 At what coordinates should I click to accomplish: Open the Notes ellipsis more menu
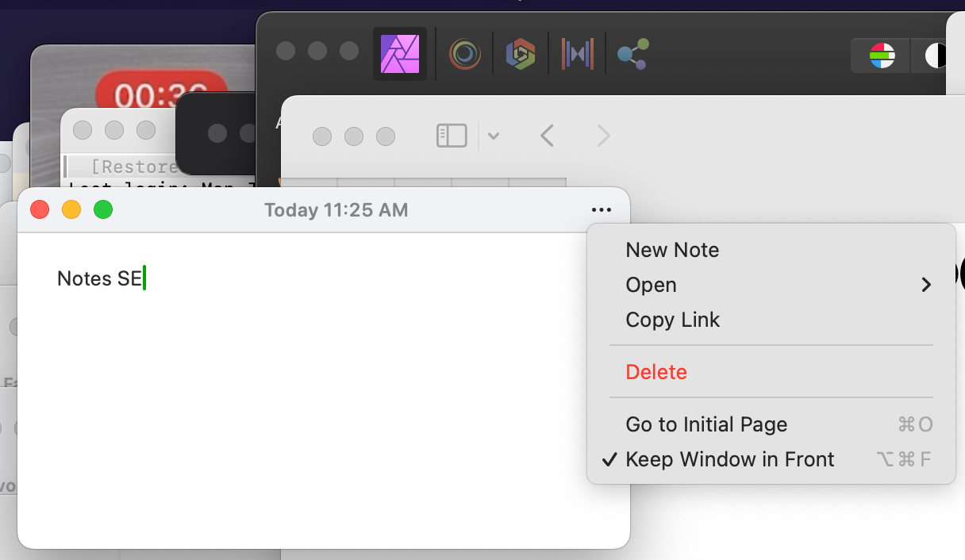[x=602, y=210]
